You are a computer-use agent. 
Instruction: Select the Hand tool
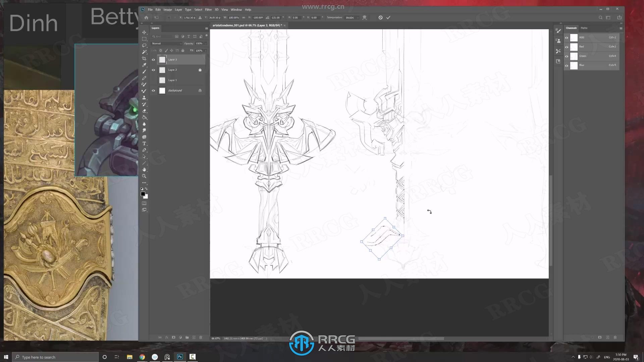(144, 170)
